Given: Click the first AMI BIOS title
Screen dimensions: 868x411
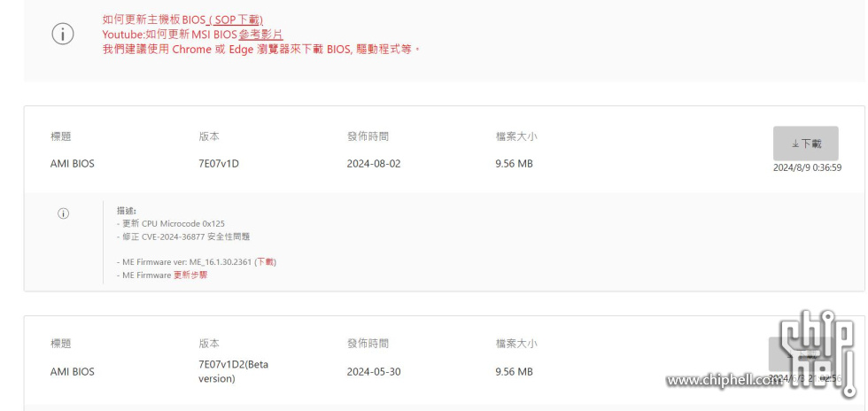Looking at the screenshot, I should [73, 164].
